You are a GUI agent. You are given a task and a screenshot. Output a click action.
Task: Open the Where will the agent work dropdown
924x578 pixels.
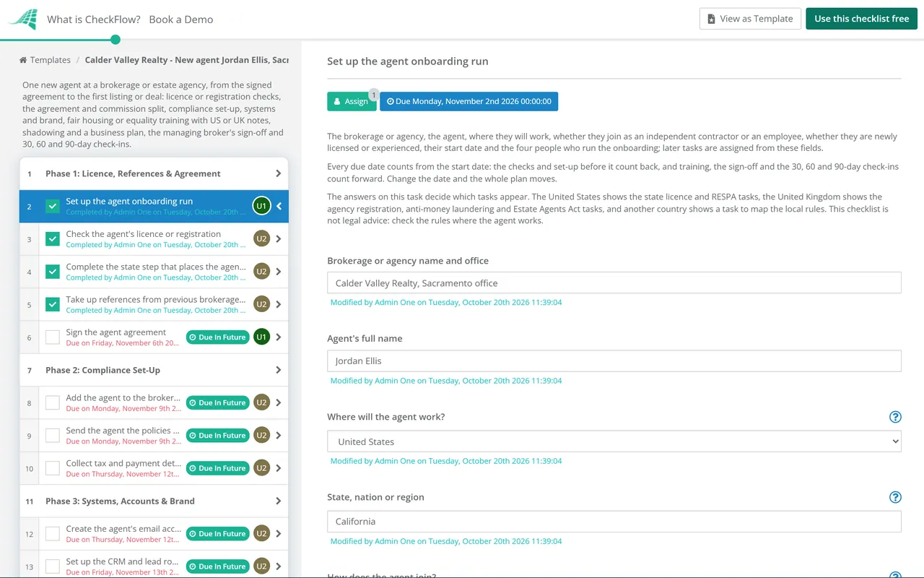click(614, 441)
